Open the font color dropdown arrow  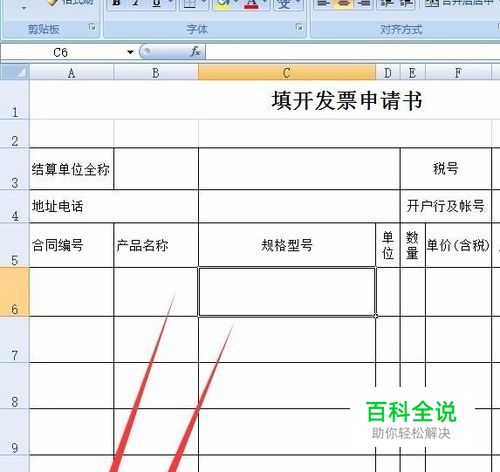[x=265, y=3]
